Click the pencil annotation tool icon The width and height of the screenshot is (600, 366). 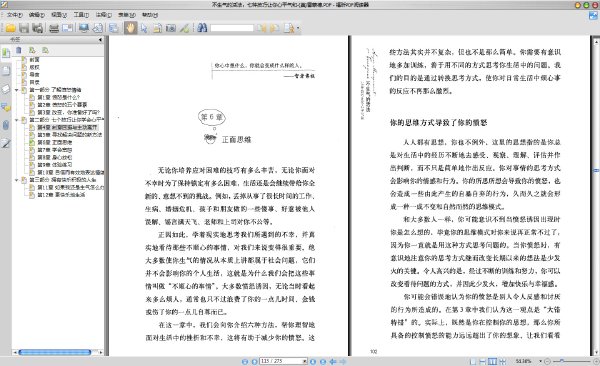pos(184,28)
